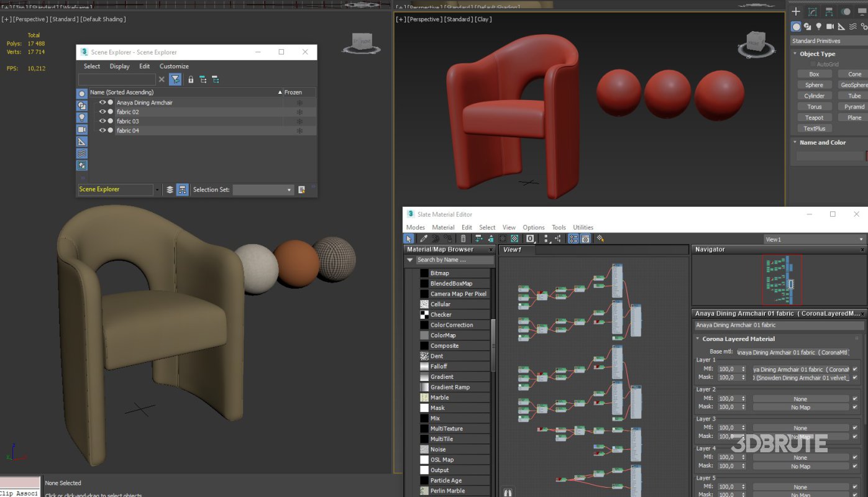
Task: Click the Teapot primitive button
Action: coord(814,117)
